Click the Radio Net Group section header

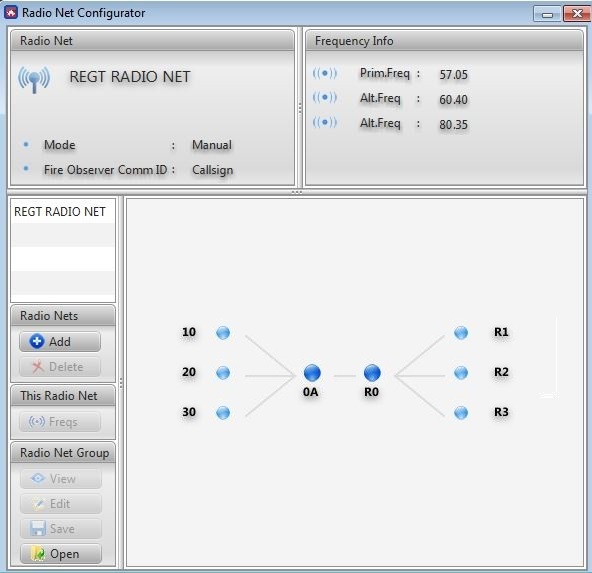click(x=63, y=453)
